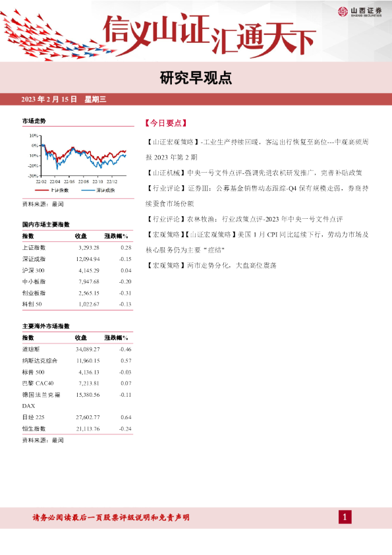Select the date 2023年2月15日 星期三
Viewport: 392px width, 555px height.
tap(64, 100)
